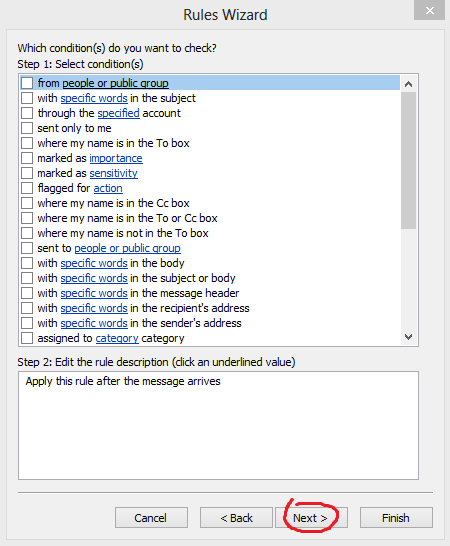
Task: Tick 'flagged for action' checkbox
Action: coord(27,188)
